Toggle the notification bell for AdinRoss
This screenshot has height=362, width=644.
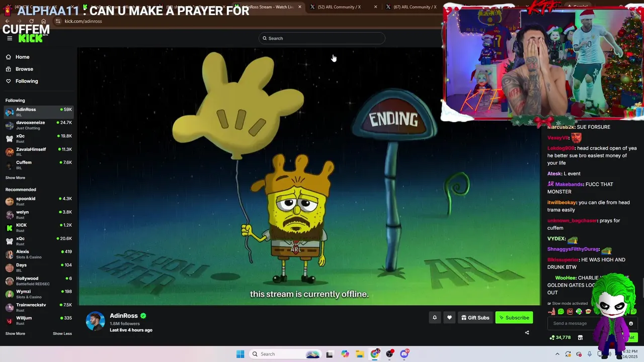tap(435, 317)
